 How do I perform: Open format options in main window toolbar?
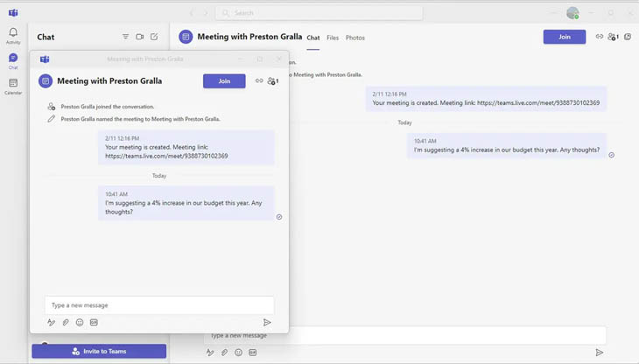tap(210, 353)
